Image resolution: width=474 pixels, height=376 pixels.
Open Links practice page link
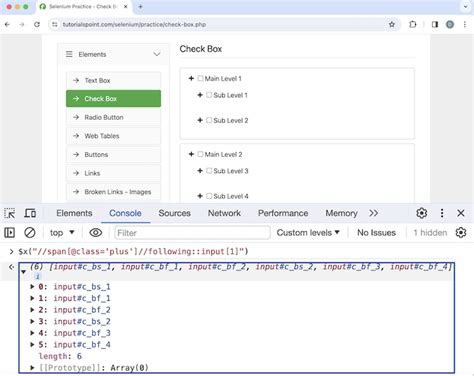(113, 173)
